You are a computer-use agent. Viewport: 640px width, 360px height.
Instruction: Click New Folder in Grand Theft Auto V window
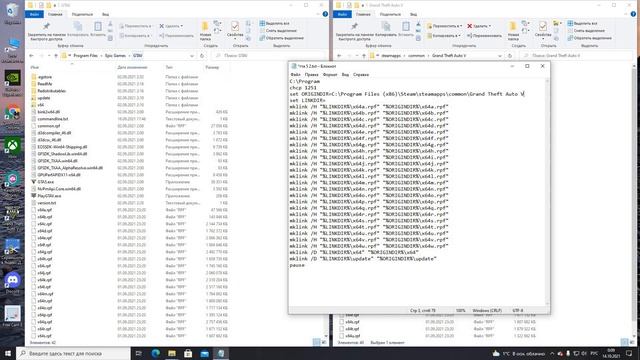point(513,31)
